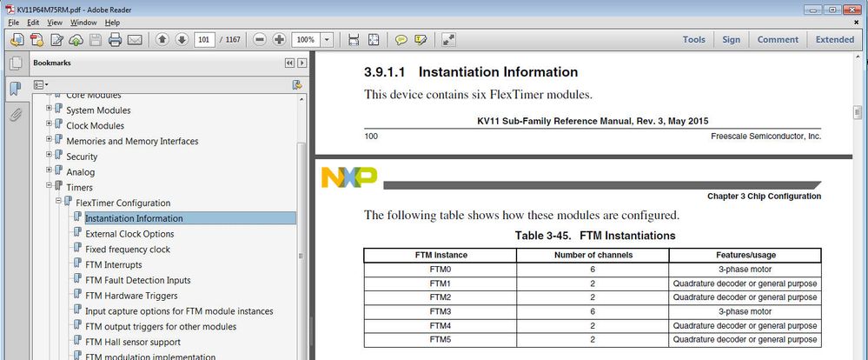This screenshot has width=868, height=360.
Task: Open the Tools pane
Action: (x=693, y=39)
